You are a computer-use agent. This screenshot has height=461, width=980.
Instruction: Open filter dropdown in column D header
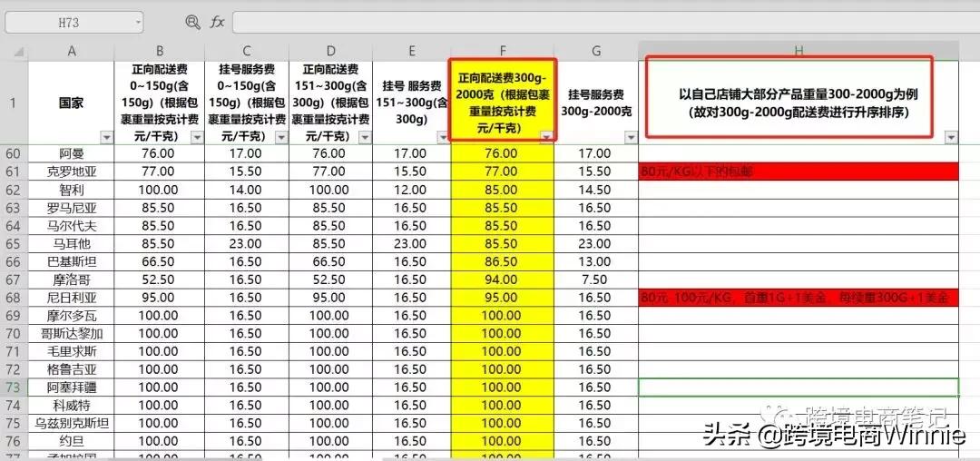367,137
